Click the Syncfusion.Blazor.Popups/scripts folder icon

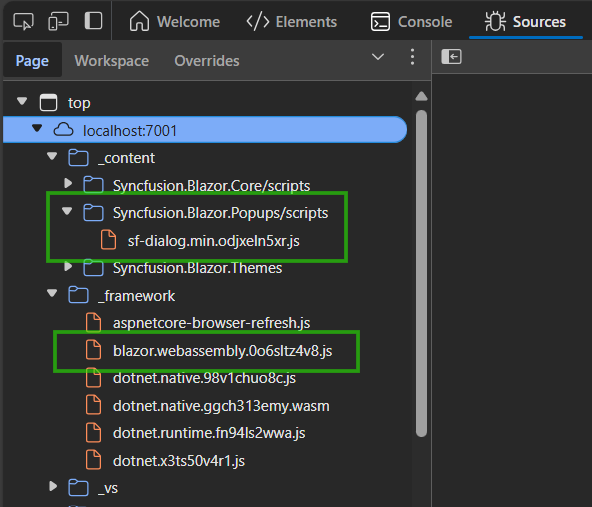[93, 213]
